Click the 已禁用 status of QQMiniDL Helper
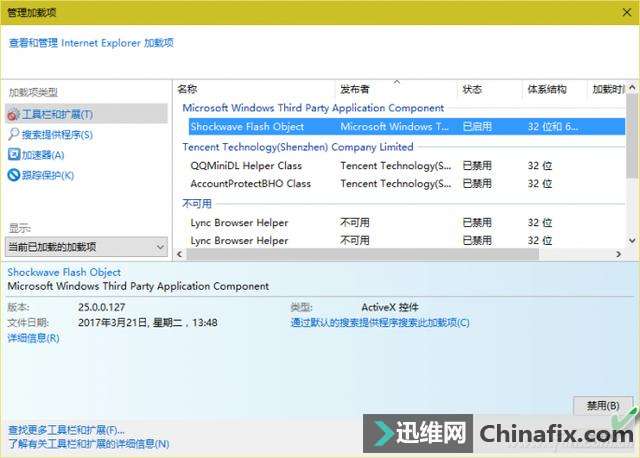 pos(477,166)
